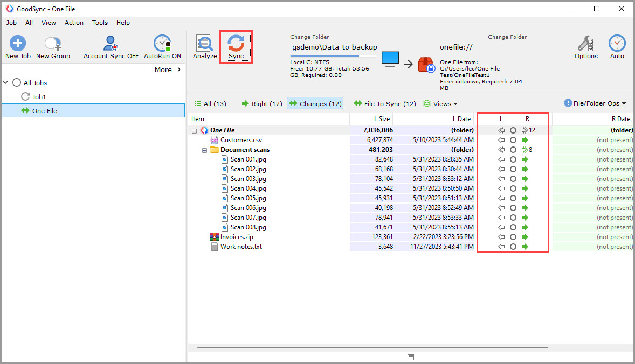The height and width of the screenshot is (364, 635).
Task: Select do-nothing circle for Customers.csv
Action: 513,140
